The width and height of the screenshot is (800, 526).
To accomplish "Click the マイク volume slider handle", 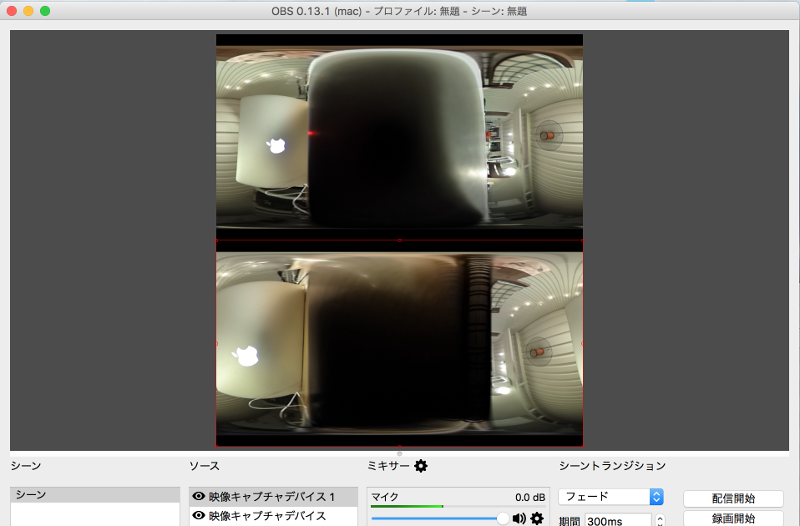I will [x=503, y=518].
